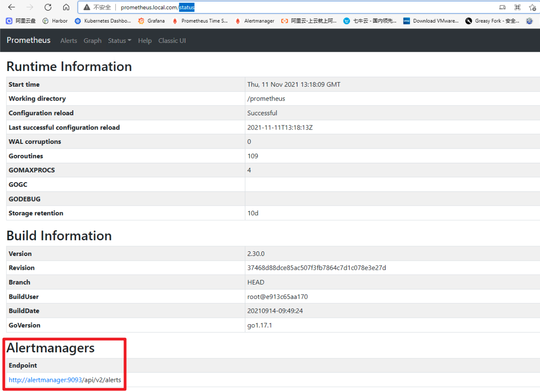Click the BuildDate value 20210914-09:49:24
The image size is (540, 392).
click(x=275, y=311)
